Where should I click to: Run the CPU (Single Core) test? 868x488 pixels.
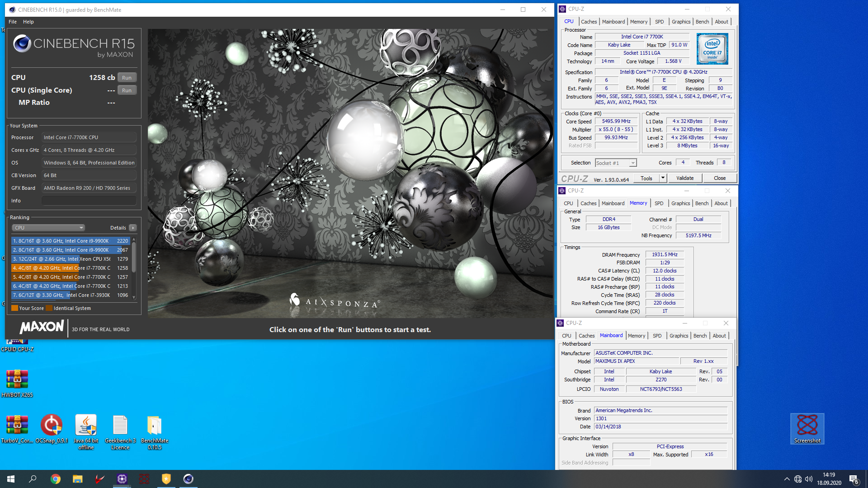click(127, 90)
